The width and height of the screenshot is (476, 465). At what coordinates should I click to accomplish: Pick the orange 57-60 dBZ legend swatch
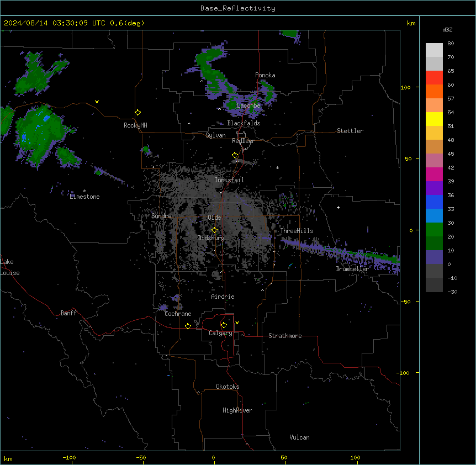434,91
